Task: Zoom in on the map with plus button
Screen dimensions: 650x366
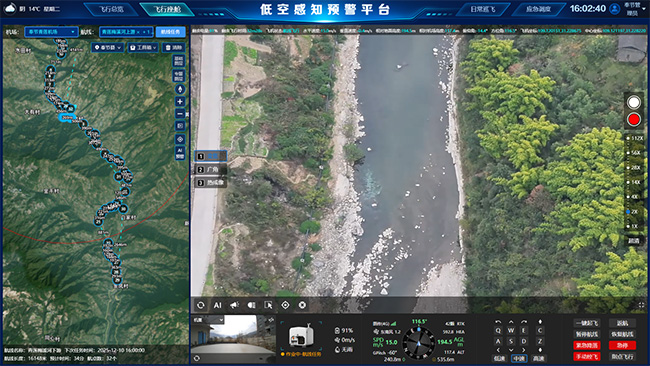Action: point(180,102)
